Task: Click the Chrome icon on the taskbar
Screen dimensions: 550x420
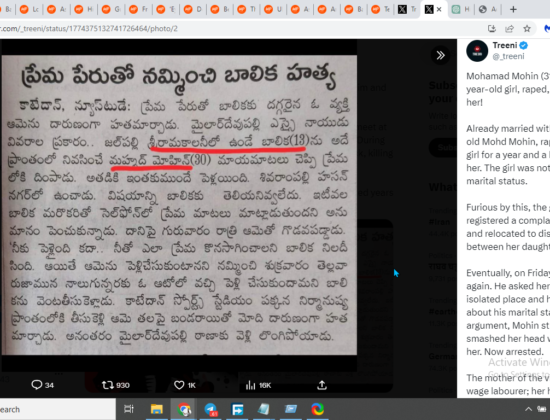Action: (x=183, y=409)
